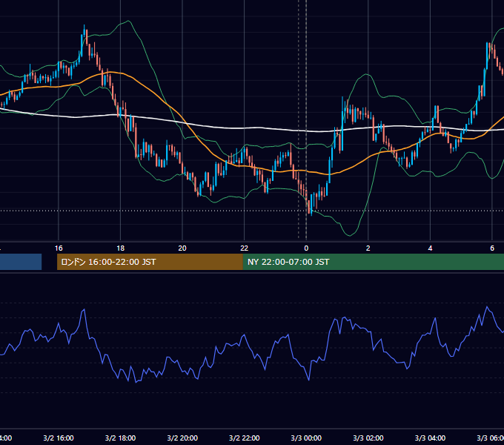
Task: Click the upper time axis label 18
Action: [x=120, y=248]
